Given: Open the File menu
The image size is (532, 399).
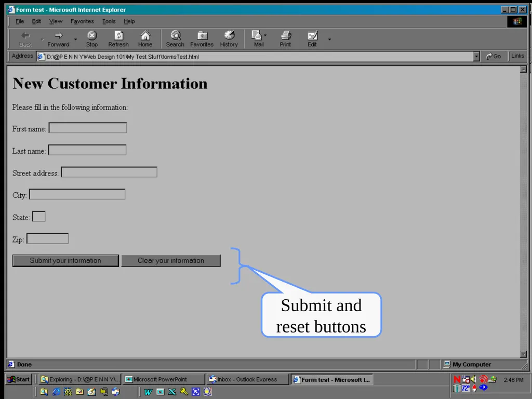Looking at the screenshot, I should pyautogui.click(x=20, y=21).
